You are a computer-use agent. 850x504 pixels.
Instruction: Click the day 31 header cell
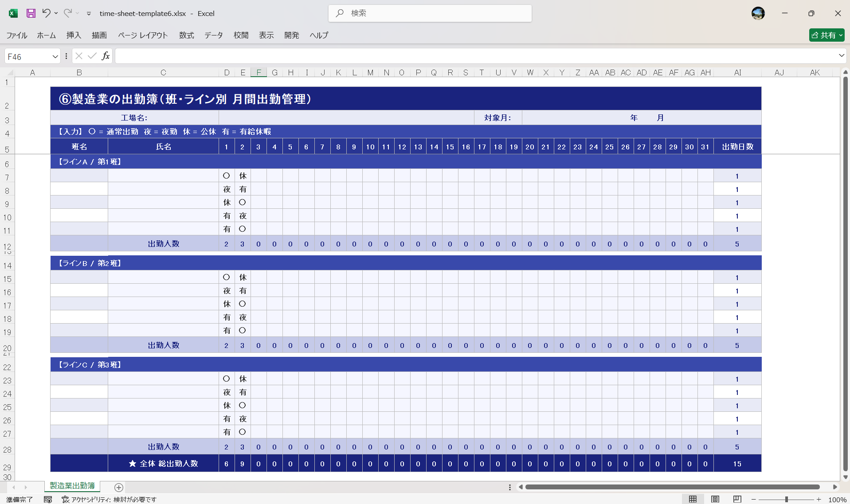tap(705, 147)
